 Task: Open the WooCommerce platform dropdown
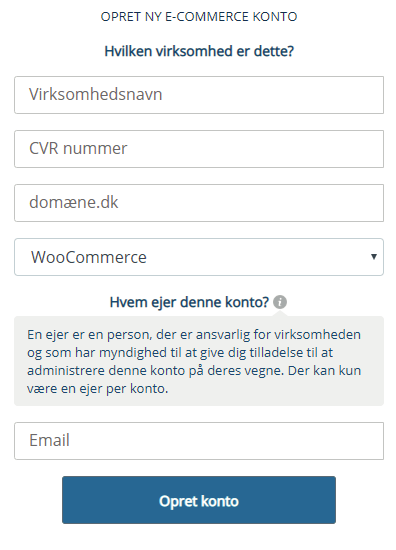point(199,257)
